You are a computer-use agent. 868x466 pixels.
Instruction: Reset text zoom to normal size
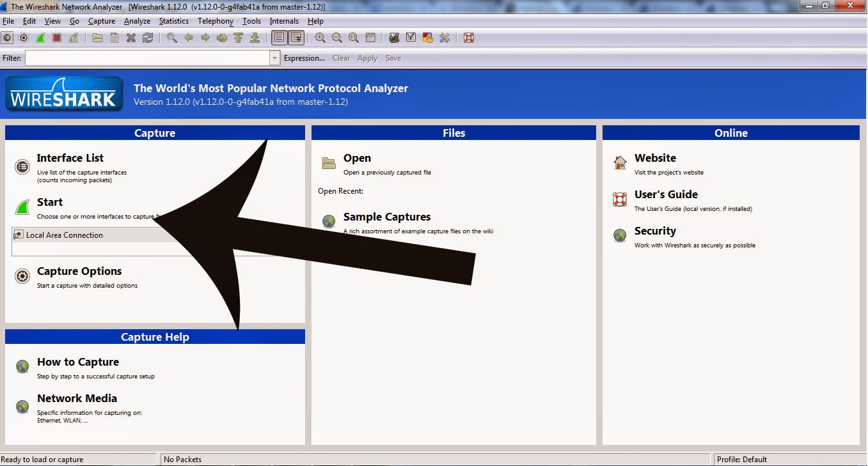(354, 38)
